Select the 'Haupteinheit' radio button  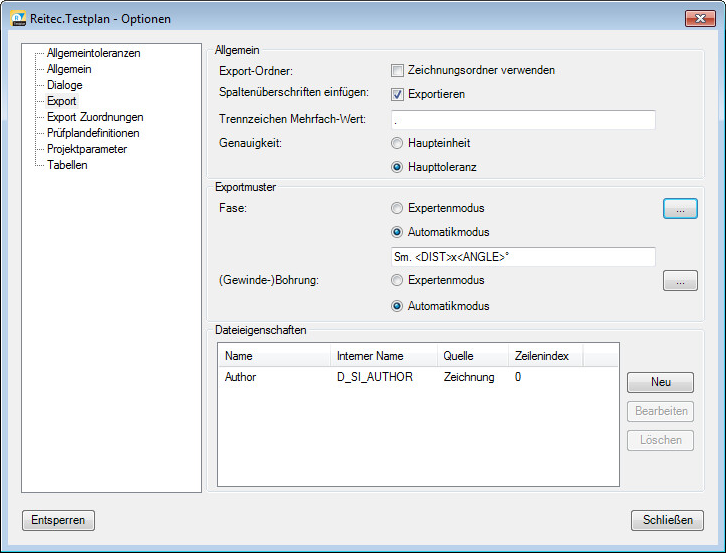(x=398, y=144)
